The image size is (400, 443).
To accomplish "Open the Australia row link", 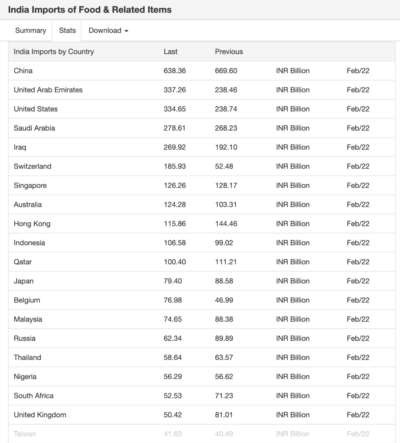I will (28, 205).
